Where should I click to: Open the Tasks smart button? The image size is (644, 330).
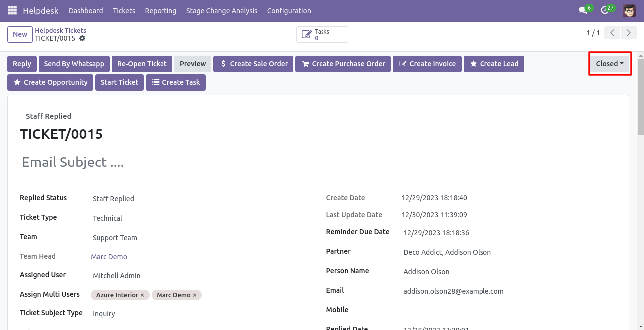[322, 34]
